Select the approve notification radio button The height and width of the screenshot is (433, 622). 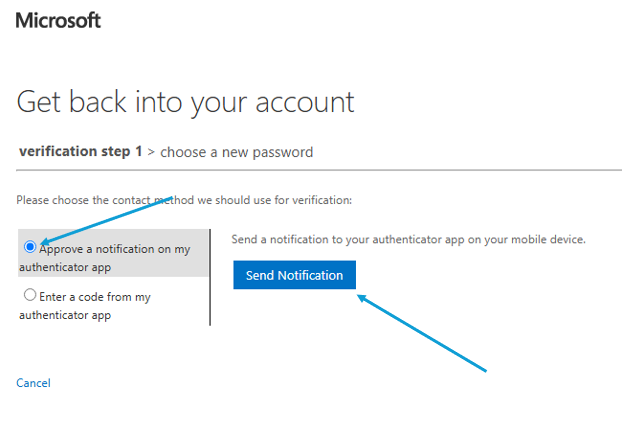coord(30,246)
